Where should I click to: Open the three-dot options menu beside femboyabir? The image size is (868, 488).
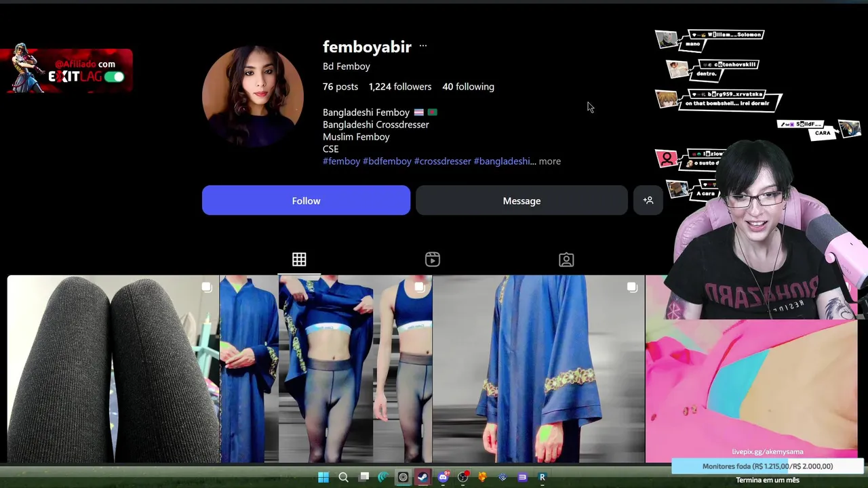[423, 46]
